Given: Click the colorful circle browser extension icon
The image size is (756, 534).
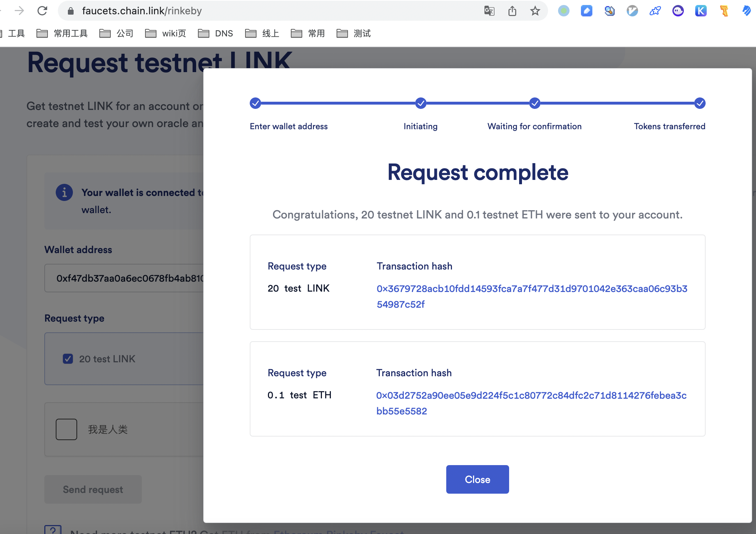Looking at the screenshot, I should pos(564,11).
